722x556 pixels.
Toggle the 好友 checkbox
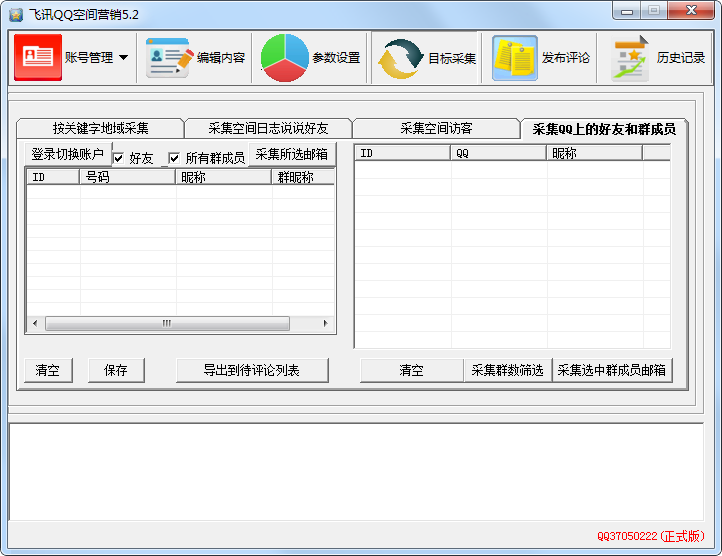[x=119, y=158]
